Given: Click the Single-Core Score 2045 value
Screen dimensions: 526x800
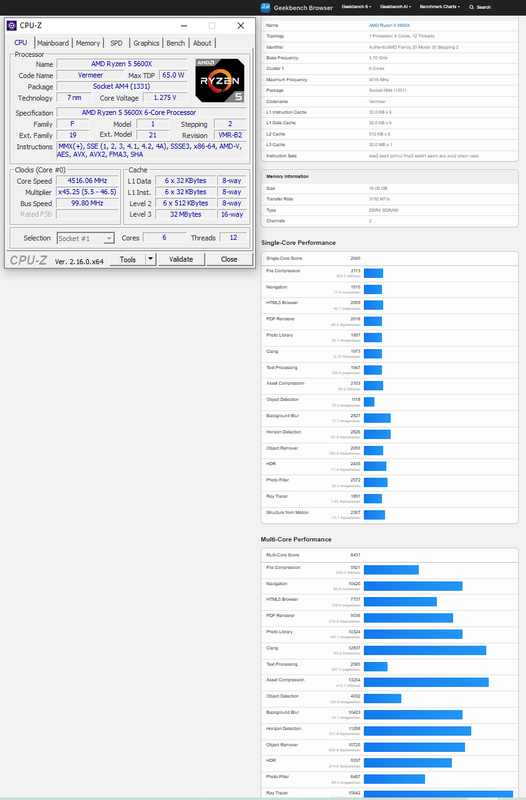Looking at the screenshot, I should pyautogui.click(x=356, y=258).
